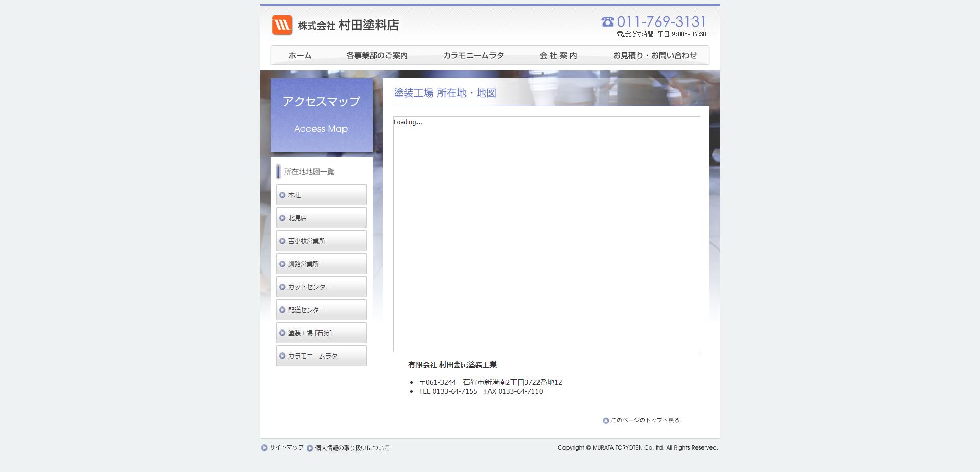Image resolution: width=980 pixels, height=472 pixels.
Task: Click the カラモニームラタ sidebar button
Action: coord(321,356)
